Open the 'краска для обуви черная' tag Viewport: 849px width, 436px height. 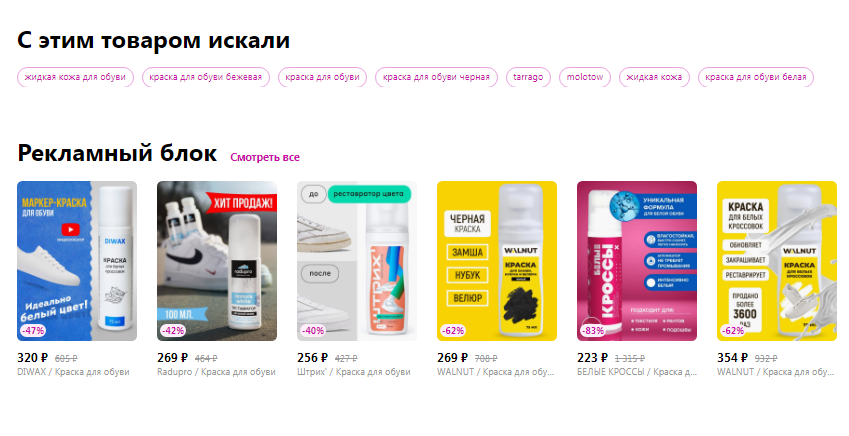tap(436, 77)
